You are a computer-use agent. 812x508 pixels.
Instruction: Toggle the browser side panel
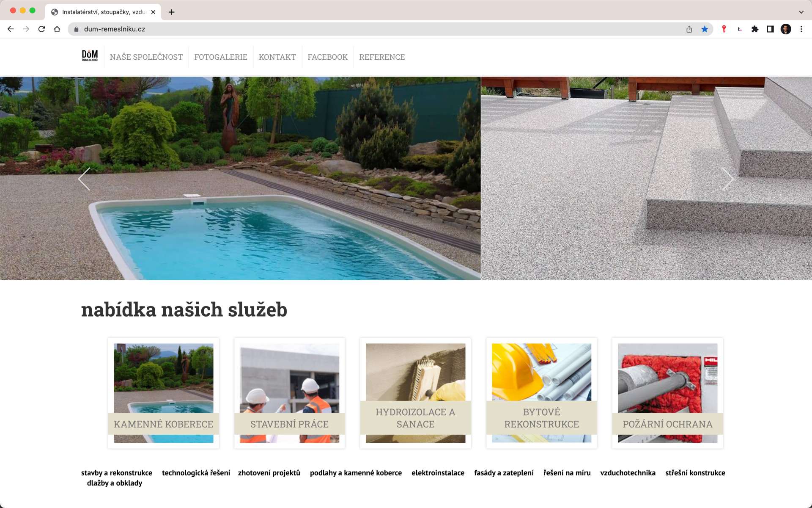770,29
